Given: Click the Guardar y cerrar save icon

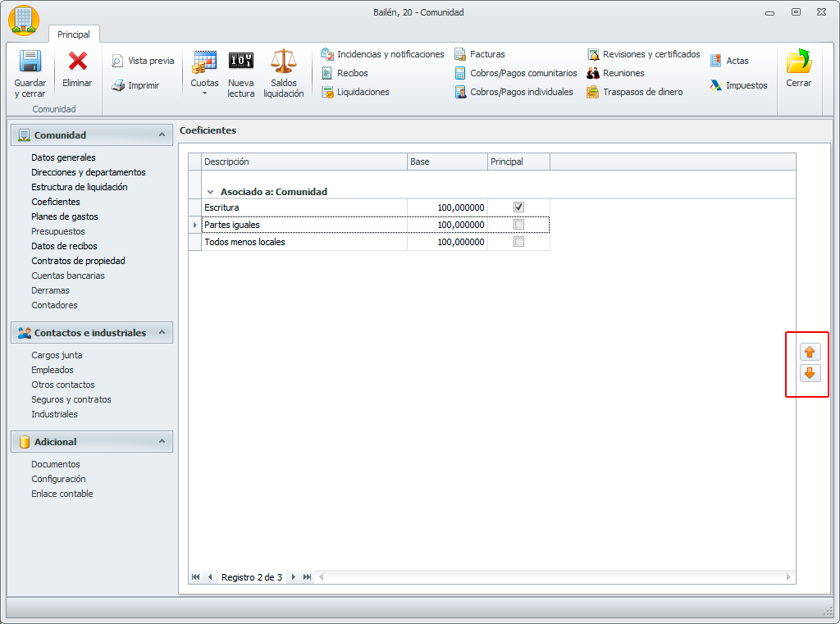Looking at the screenshot, I should (x=30, y=62).
